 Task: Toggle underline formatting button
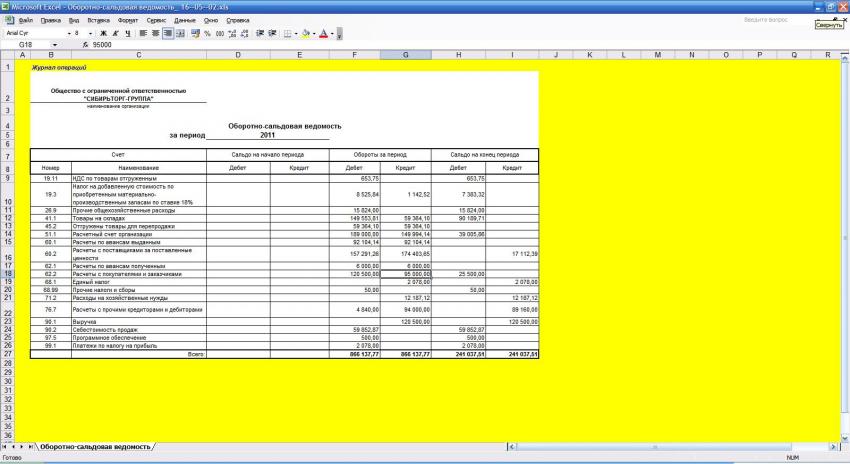coord(129,33)
